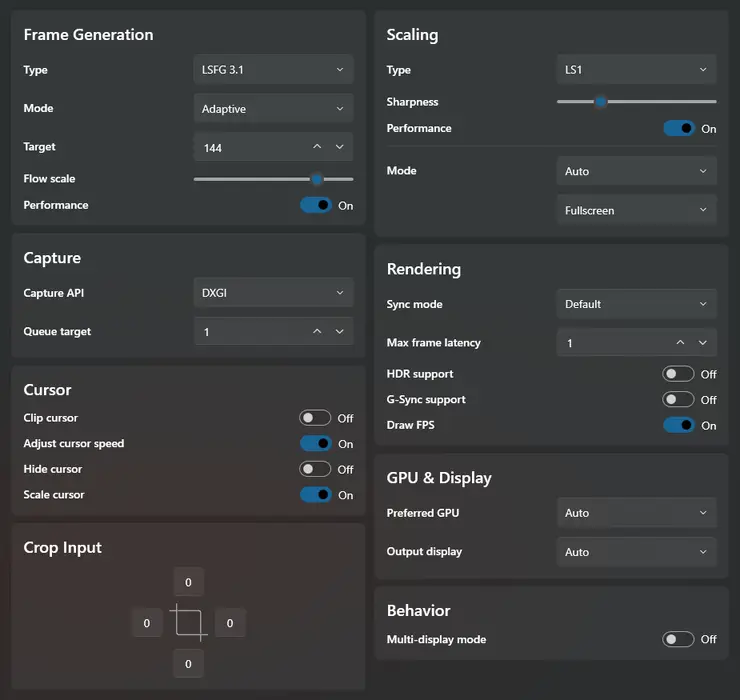Toggle Scaling Performance switch
Screen dimensions: 740x700
pyautogui.click(x=679, y=128)
